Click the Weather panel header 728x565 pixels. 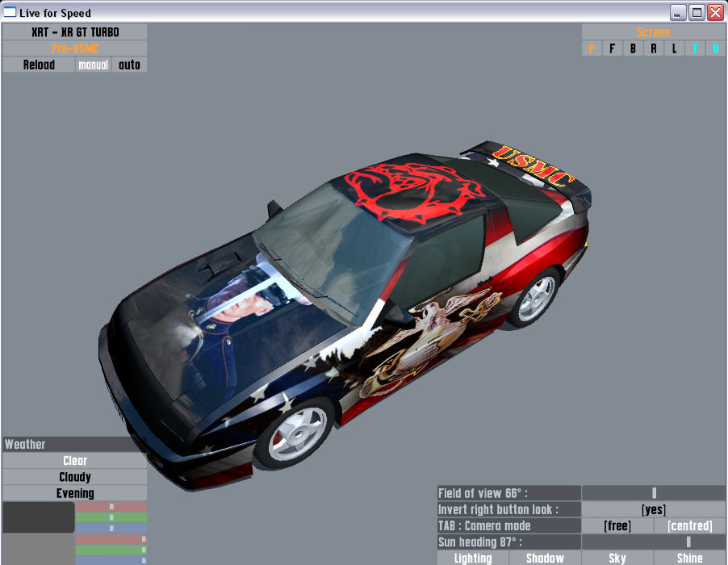coord(75,444)
